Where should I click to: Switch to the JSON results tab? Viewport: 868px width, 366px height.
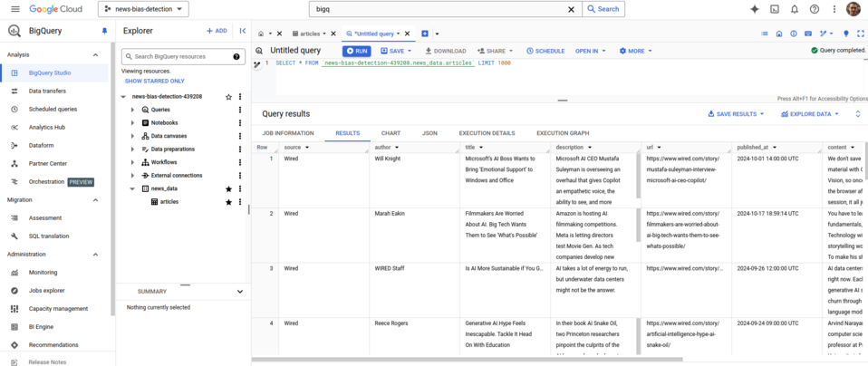tap(429, 133)
